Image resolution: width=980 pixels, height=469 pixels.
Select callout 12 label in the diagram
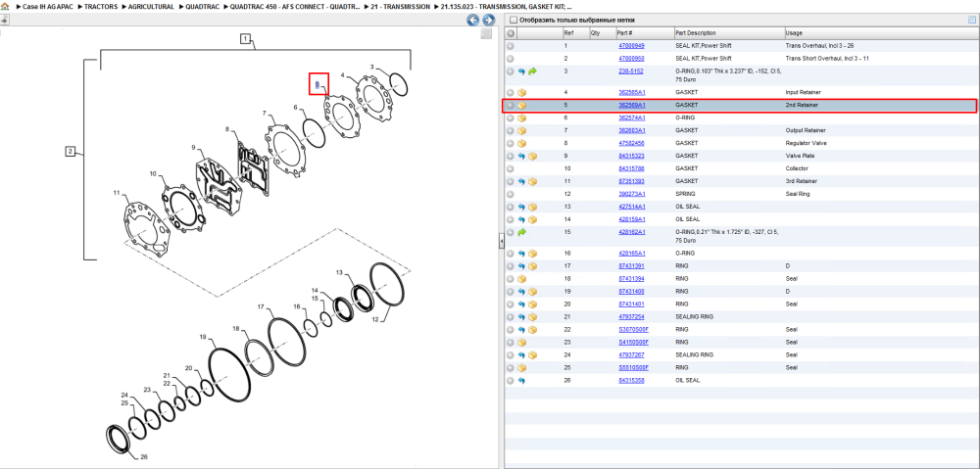pos(375,318)
